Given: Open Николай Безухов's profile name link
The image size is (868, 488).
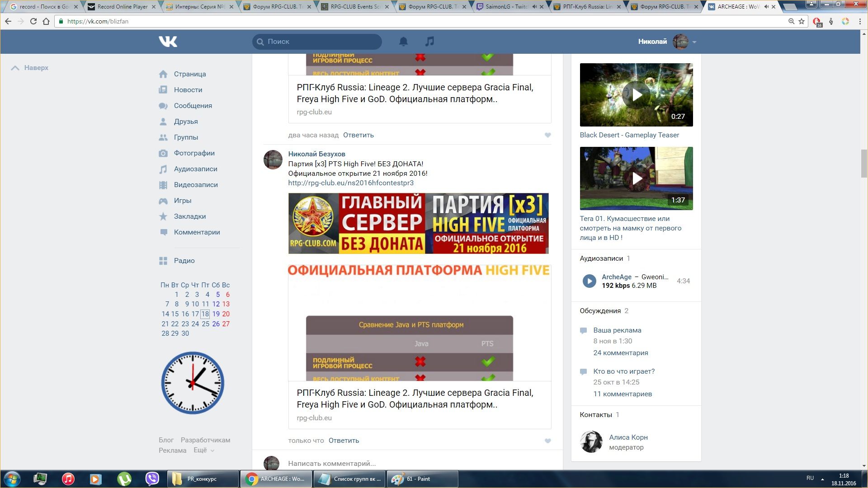Looking at the screenshot, I should [x=316, y=154].
